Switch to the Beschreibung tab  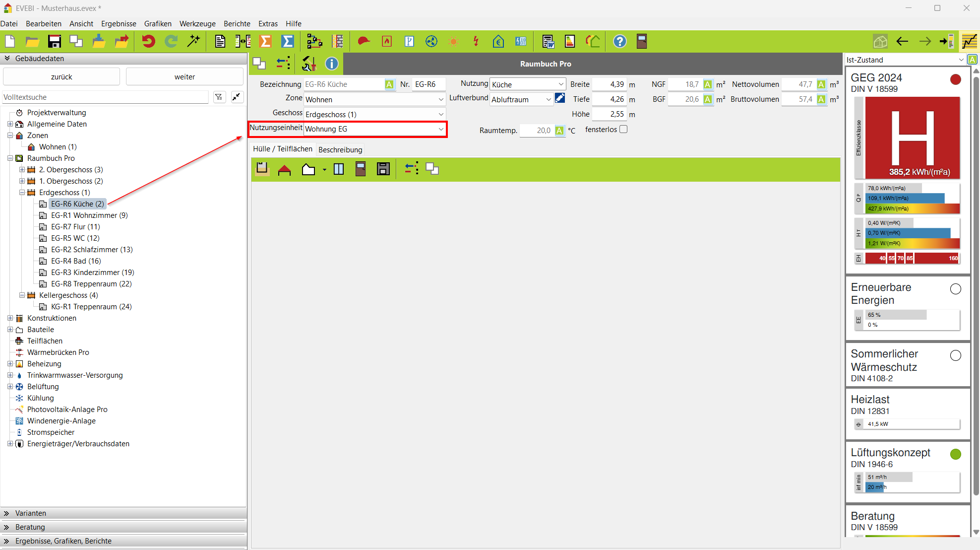pyautogui.click(x=340, y=149)
